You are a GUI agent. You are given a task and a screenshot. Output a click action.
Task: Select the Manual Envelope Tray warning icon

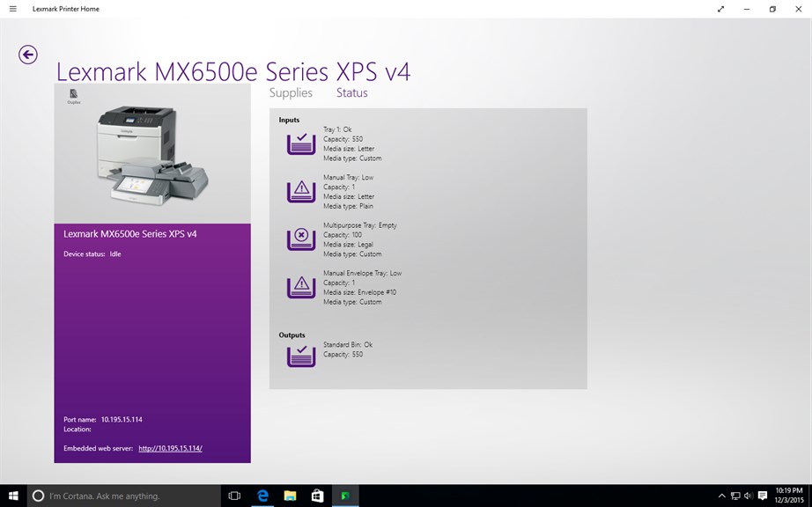[x=301, y=288]
